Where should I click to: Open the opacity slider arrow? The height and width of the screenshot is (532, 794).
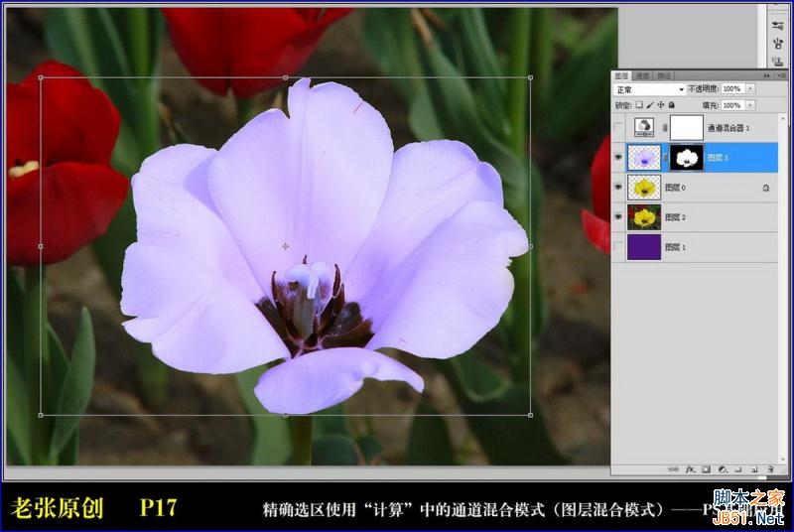pyautogui.click(x=750, y=88)
